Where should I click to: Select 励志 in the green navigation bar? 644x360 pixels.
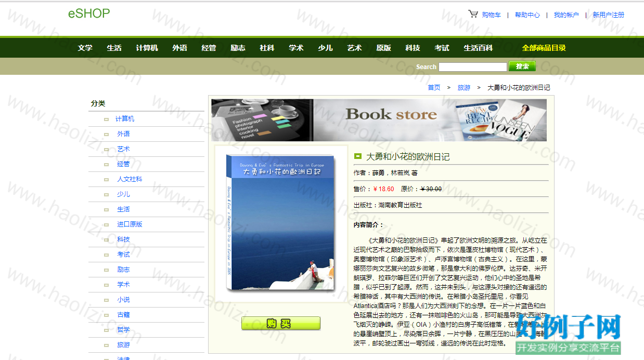point(238,48)
